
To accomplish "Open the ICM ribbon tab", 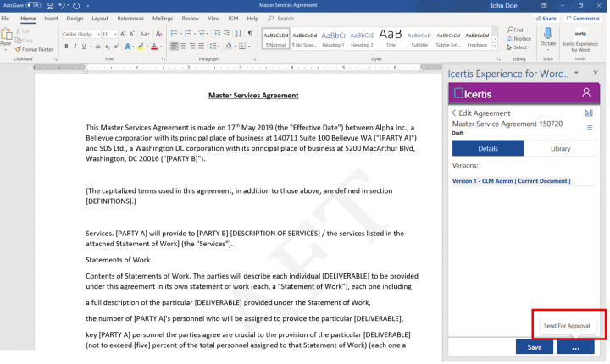I will (233, 18).
